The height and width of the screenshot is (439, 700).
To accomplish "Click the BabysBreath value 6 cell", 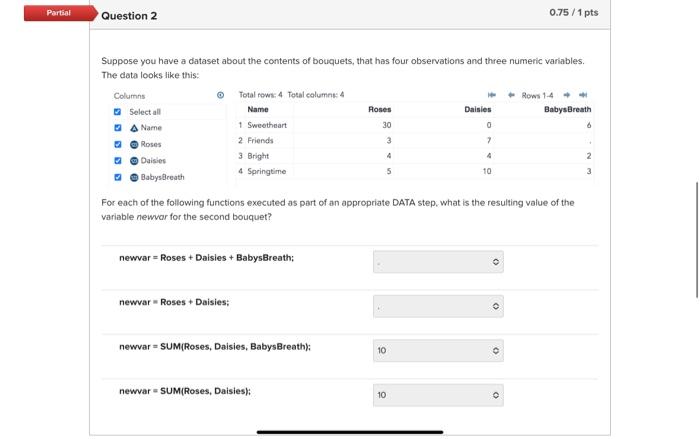I will (589, 125).
